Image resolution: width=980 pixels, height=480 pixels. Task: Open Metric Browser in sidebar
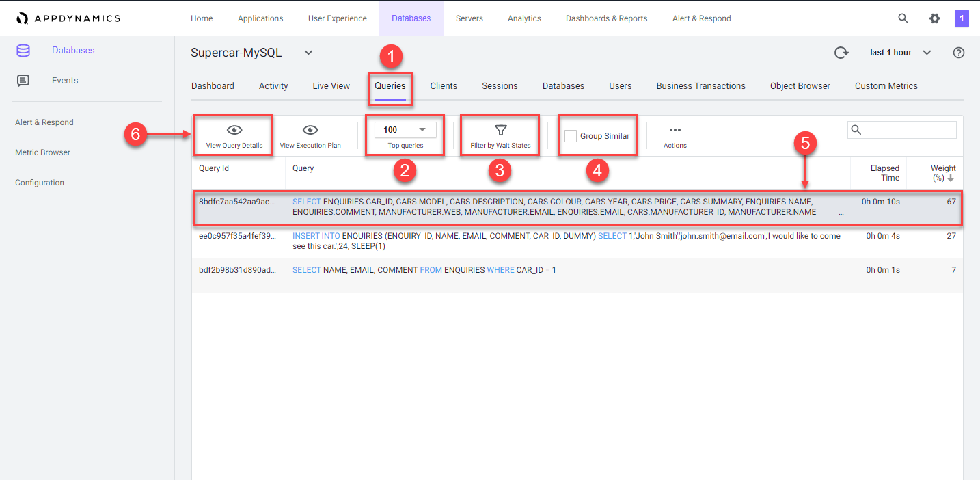tap(42, 152)
